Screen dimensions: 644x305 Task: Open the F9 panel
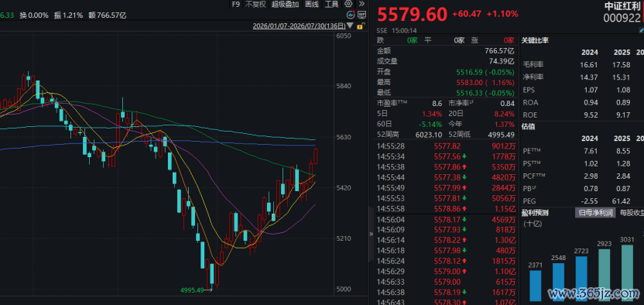[235, 4]
